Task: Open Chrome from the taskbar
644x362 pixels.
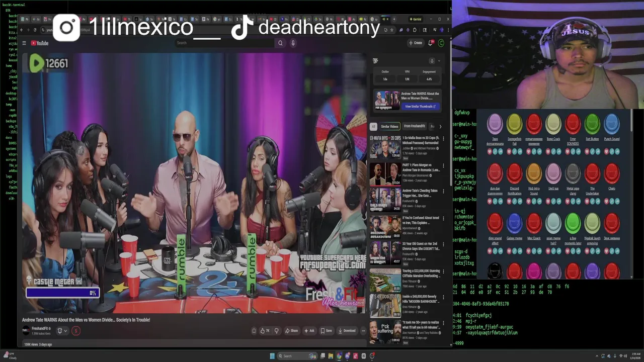Action: 339,356
